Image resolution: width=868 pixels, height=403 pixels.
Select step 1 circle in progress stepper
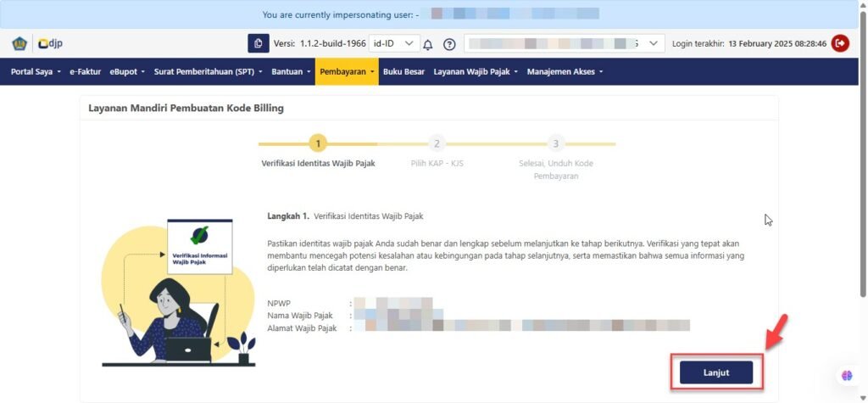318,143
